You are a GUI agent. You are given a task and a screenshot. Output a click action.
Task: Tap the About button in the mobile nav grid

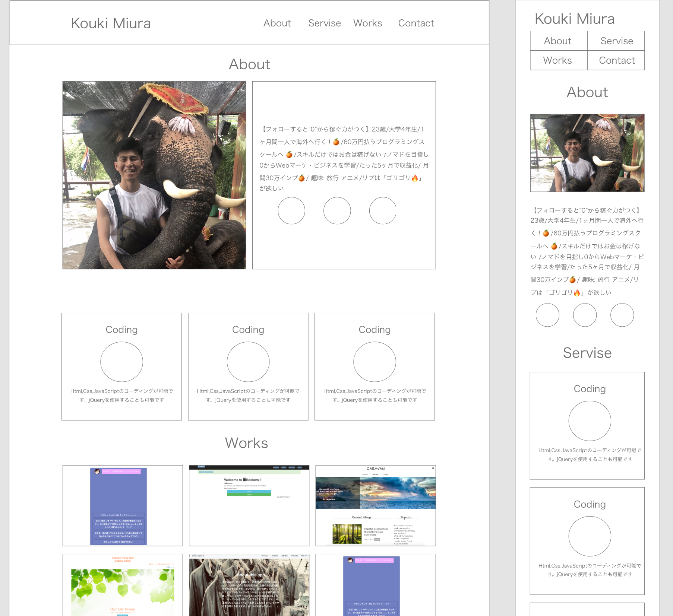pos(558,41)
